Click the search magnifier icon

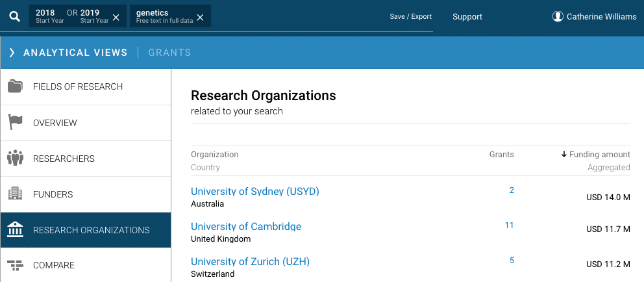pos(14,16)
